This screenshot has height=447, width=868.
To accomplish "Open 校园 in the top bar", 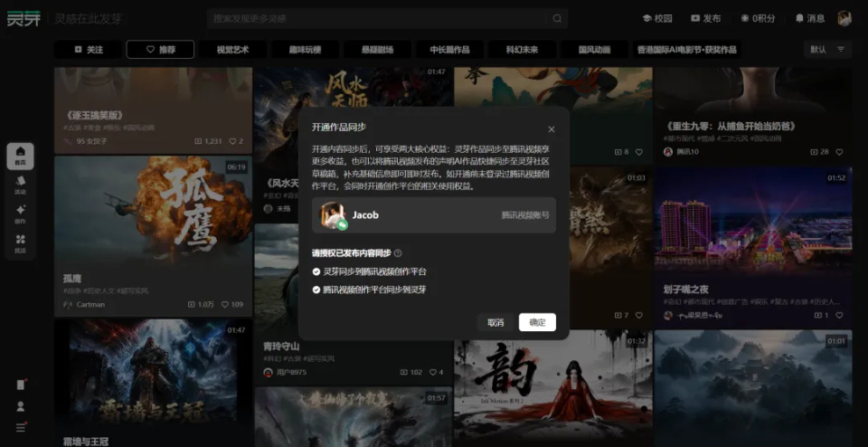I will pyautogui.click(x=657, y=19).
